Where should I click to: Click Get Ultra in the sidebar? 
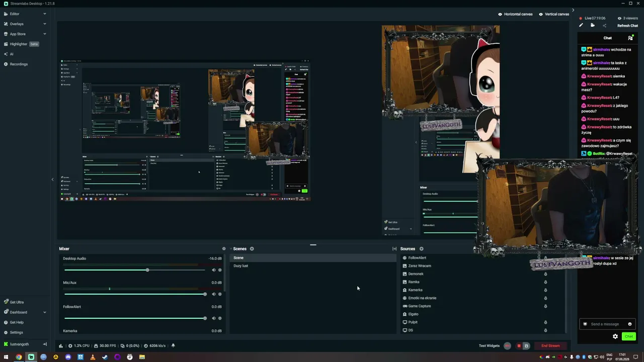[x=14, y=302]
